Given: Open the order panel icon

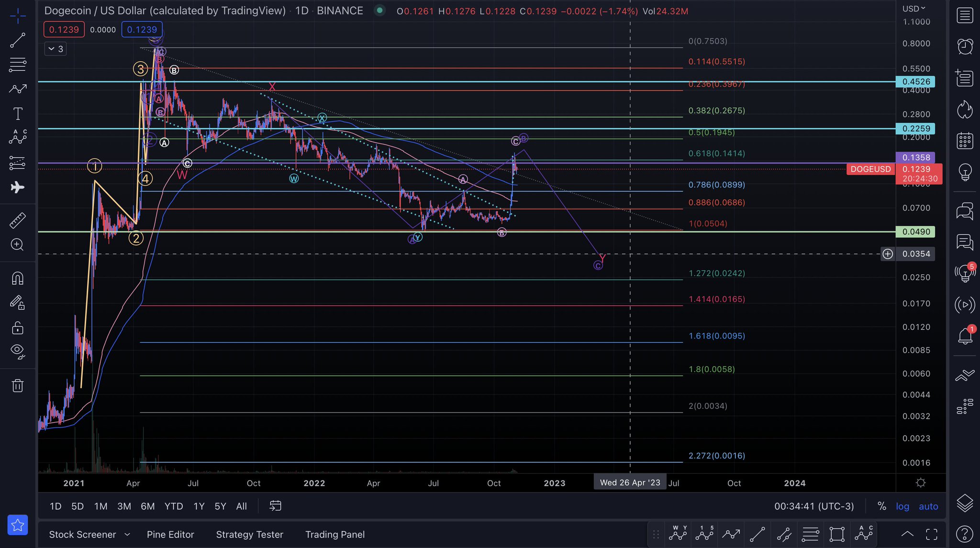Looking at the screenshot, I should tap(965, 375).
